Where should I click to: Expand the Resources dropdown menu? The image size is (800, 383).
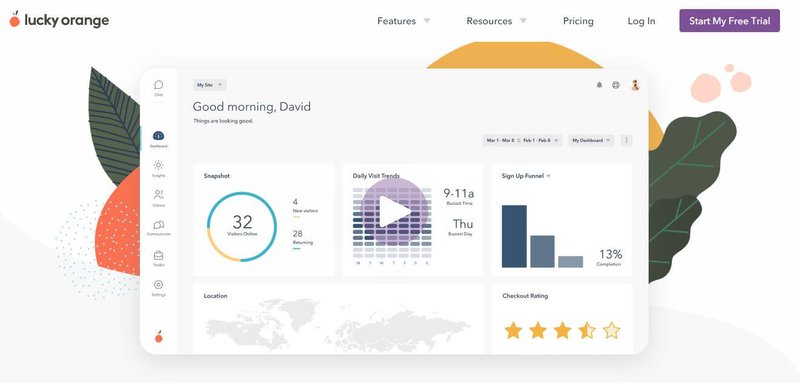496,21
